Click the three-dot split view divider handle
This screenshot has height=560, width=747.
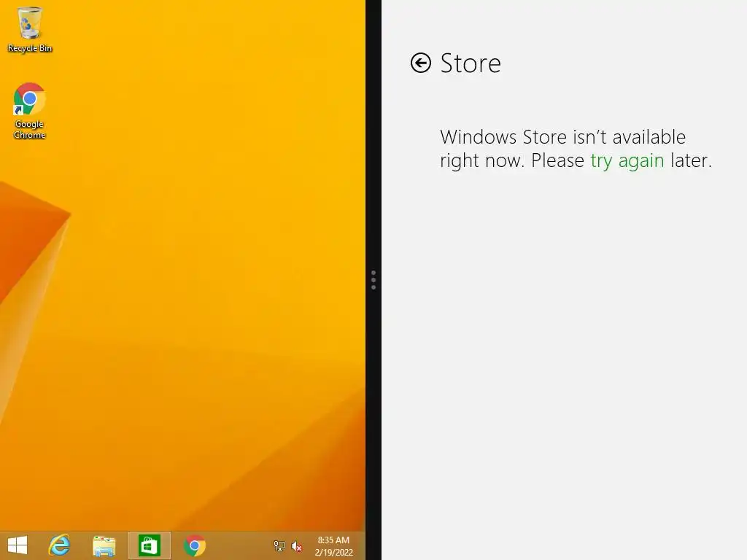(x=373, y=280)
